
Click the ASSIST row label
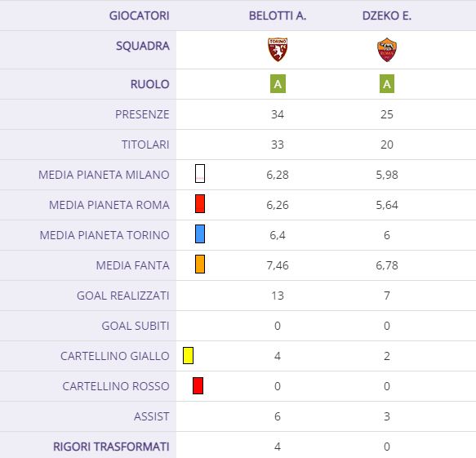coord(152,416)
